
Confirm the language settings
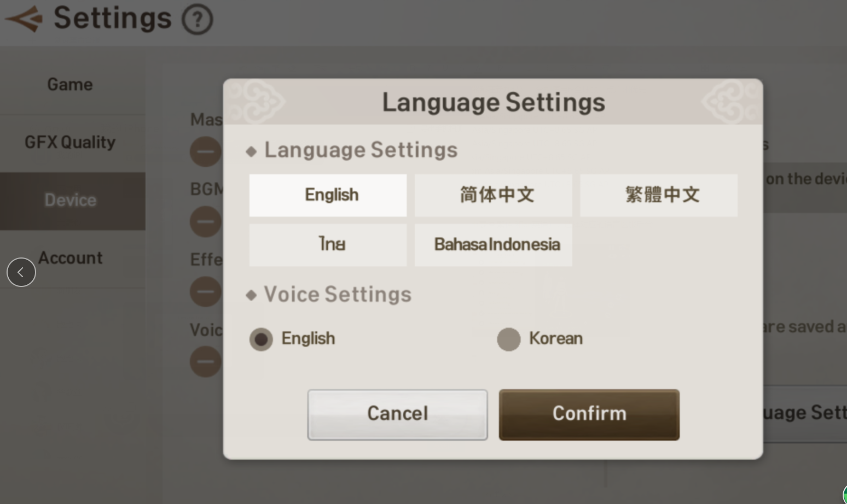(x=589, y=414)
